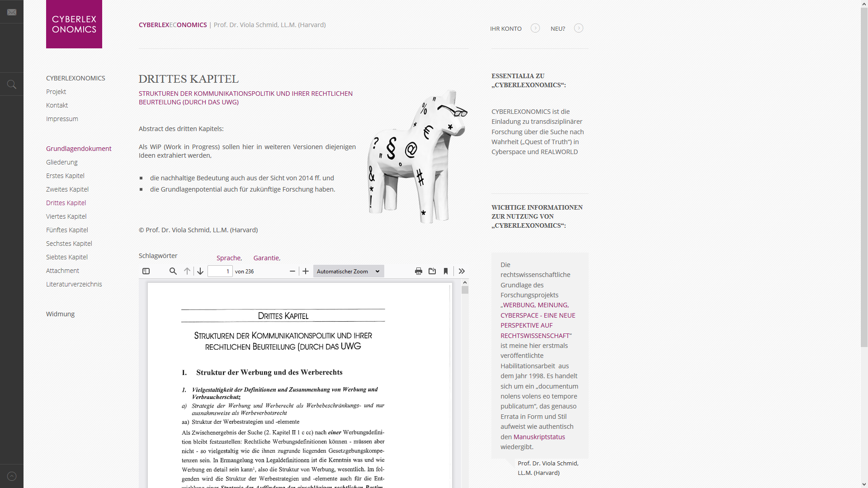Open the PDF find search tool

tap(173, 271)
